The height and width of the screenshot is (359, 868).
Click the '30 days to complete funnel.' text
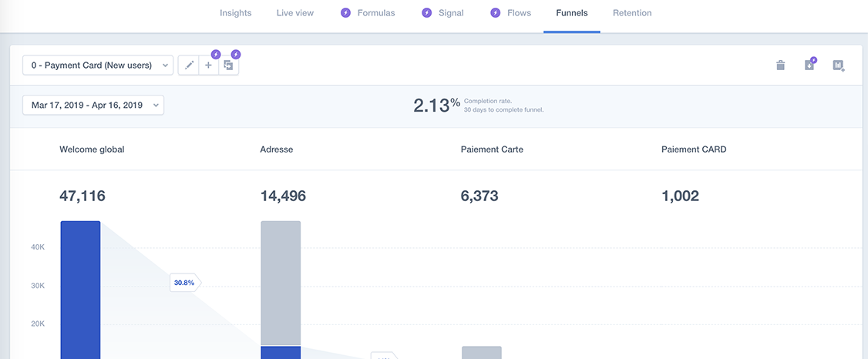coord(503,110)
